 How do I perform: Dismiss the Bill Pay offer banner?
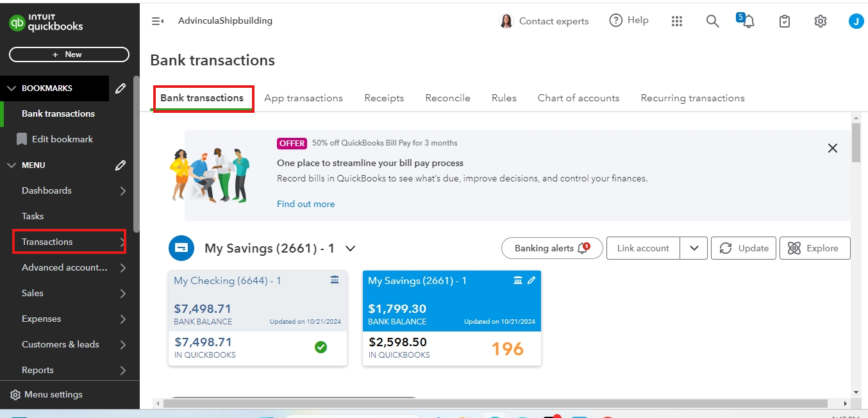(x=833, y=148)
